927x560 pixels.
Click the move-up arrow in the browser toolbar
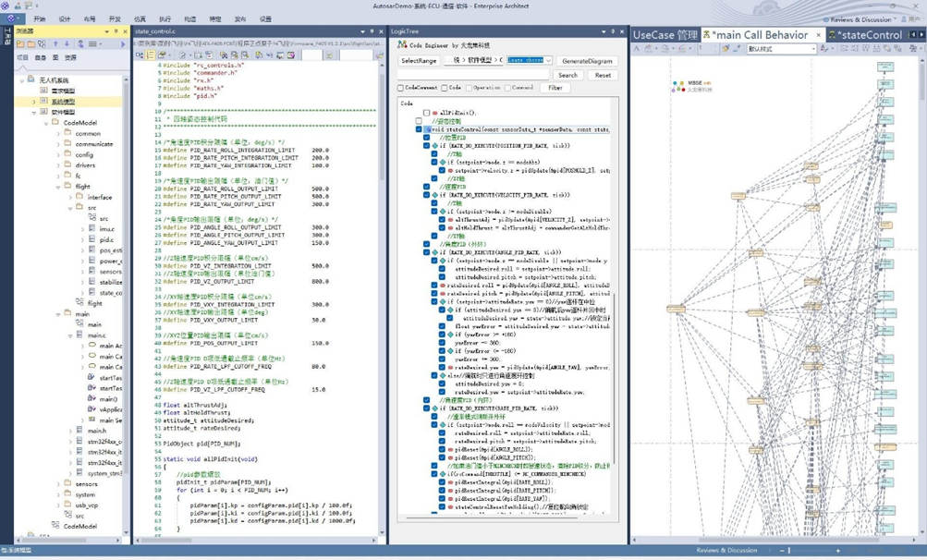click(x=55, y=43)
